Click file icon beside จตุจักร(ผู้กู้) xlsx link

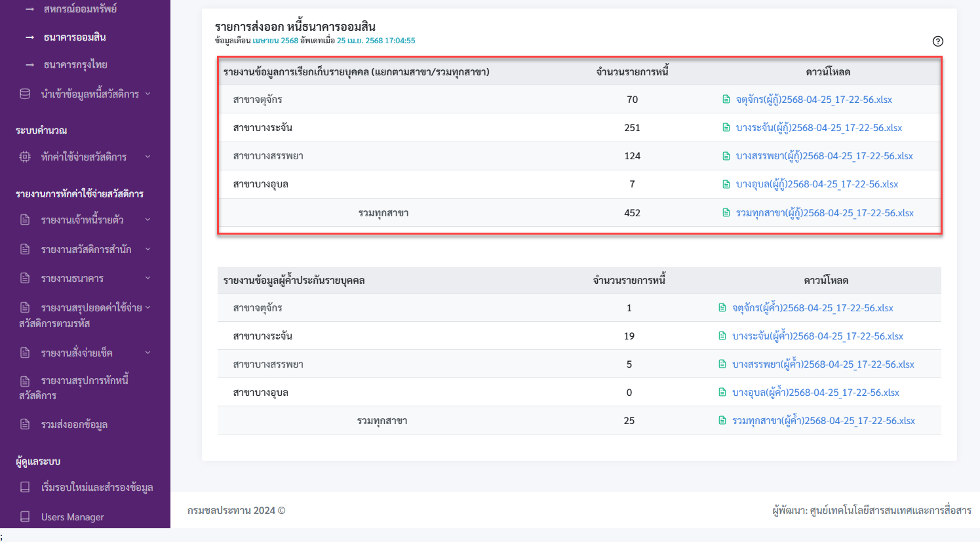click(726, 100)
